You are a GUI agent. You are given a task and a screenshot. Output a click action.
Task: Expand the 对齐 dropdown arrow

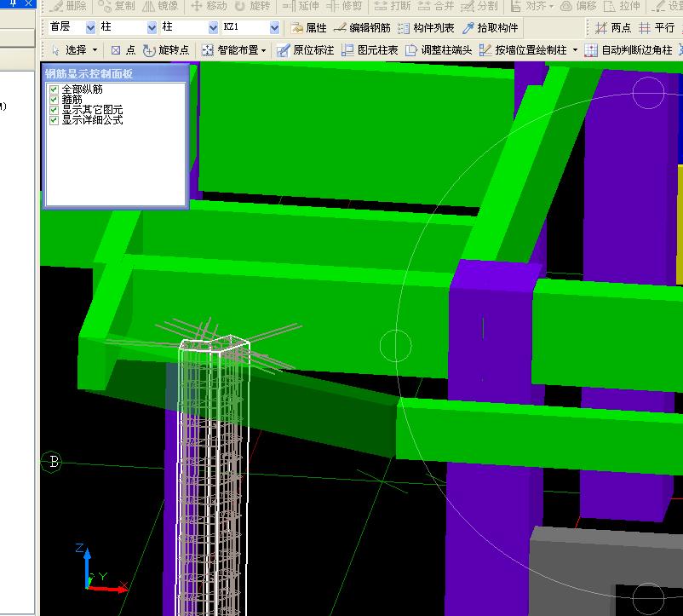point(551,7)
